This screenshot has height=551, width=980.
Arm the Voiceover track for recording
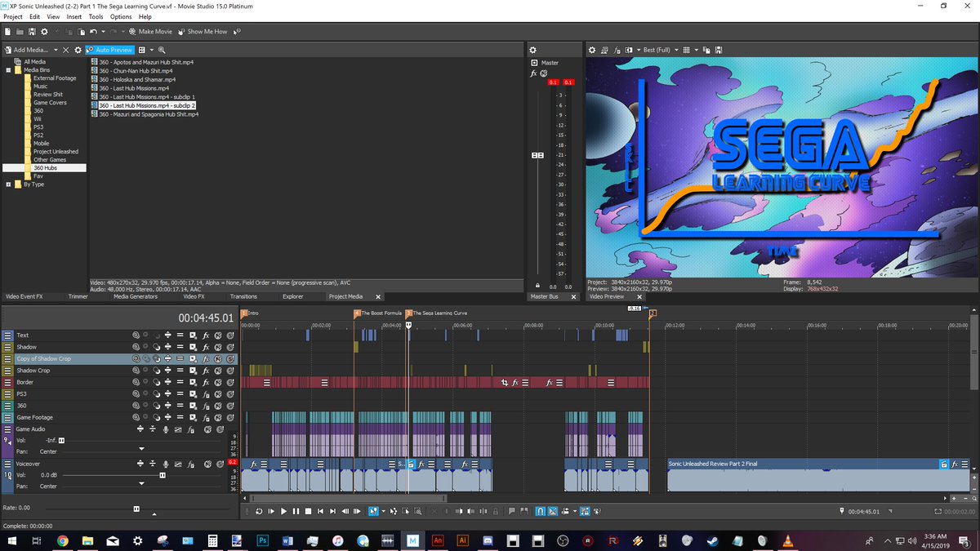click(x=166, y=464)
